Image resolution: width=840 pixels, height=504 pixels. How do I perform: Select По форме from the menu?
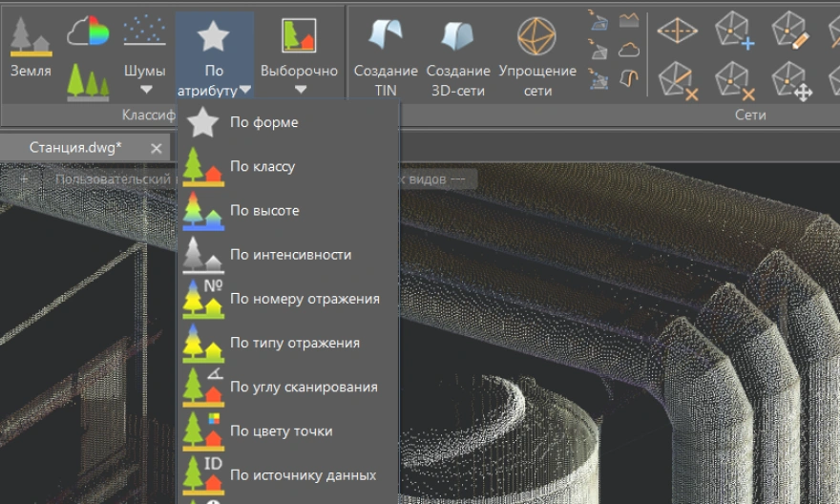(264, 122)
